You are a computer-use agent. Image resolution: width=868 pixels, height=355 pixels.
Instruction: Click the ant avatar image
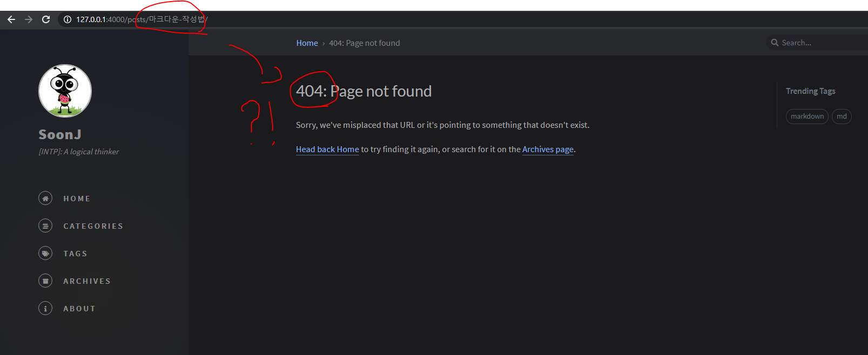point(65,91)
